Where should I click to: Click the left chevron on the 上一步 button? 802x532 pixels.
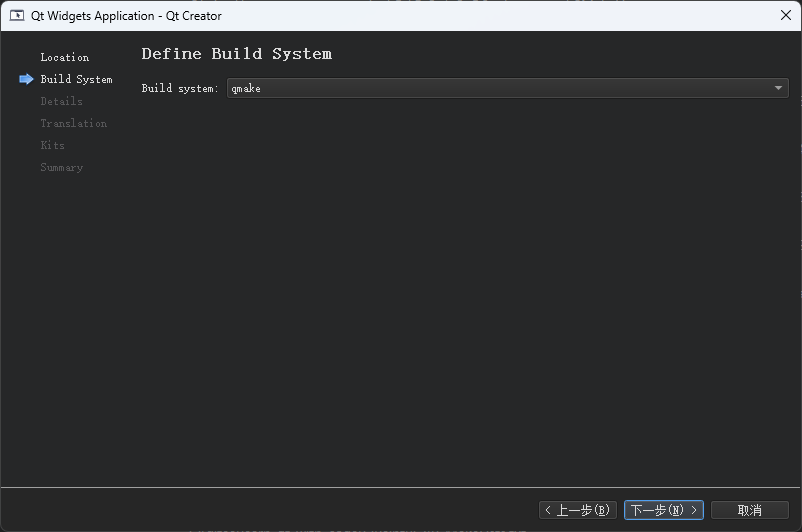pyautogui.click(x=548, y=511)
